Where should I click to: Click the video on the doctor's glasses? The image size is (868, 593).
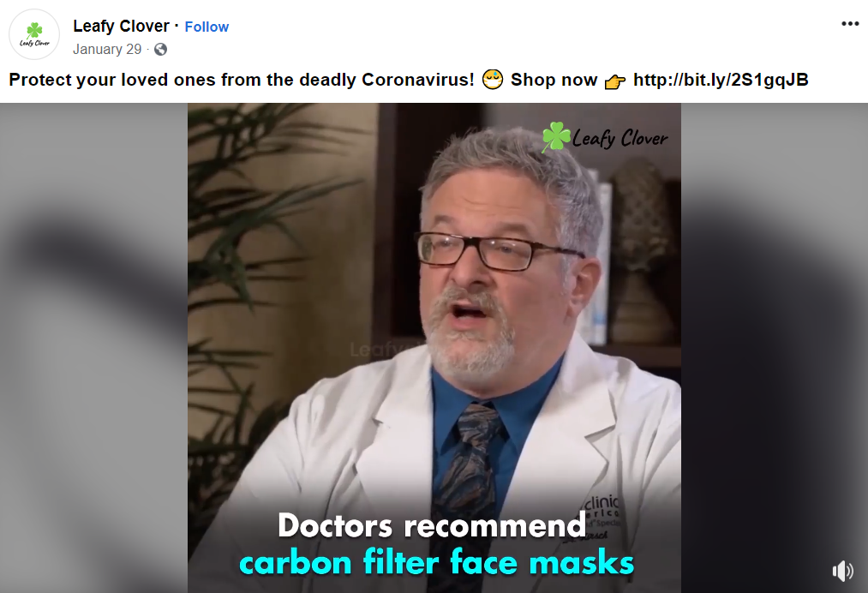[500, 252]
